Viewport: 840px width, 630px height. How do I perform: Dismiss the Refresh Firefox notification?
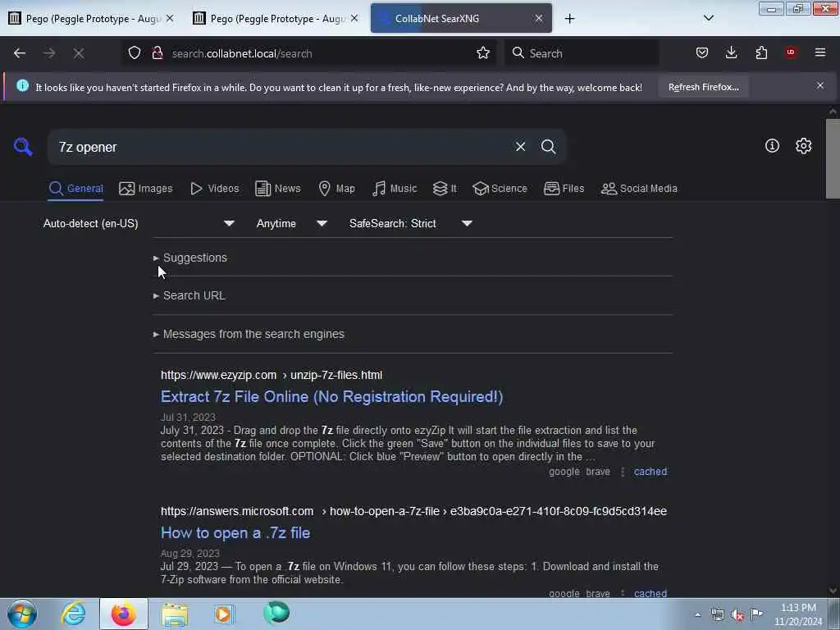819,85
